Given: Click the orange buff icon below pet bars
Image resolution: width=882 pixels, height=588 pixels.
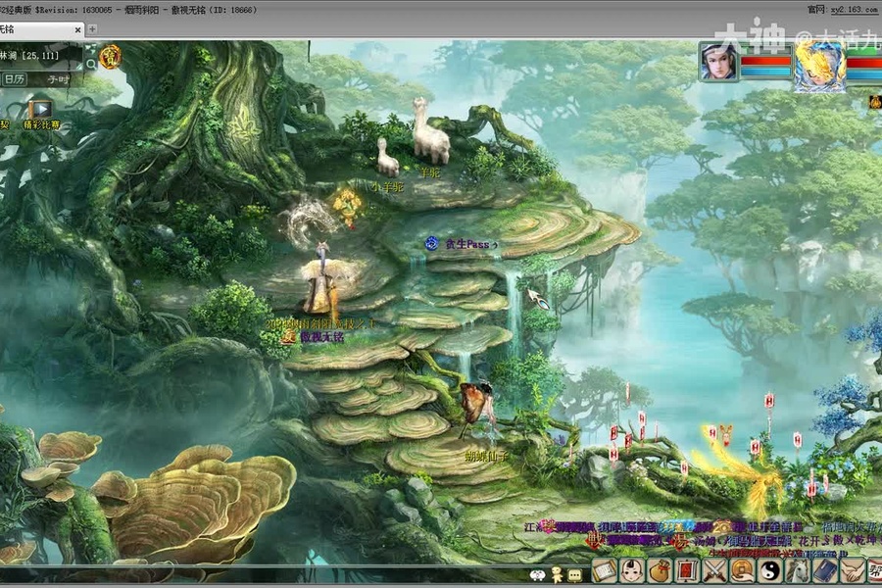Looking at the screenshot, I should [x=876, y=102].
